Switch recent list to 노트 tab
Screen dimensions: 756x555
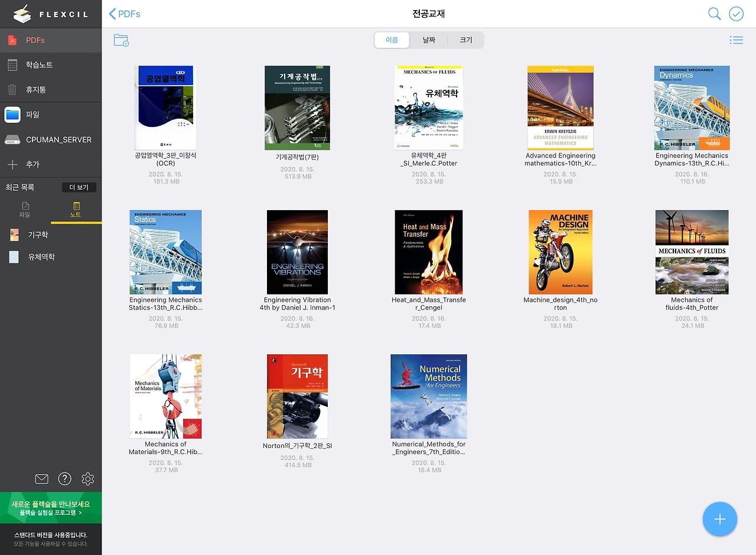tap(76, 210)
